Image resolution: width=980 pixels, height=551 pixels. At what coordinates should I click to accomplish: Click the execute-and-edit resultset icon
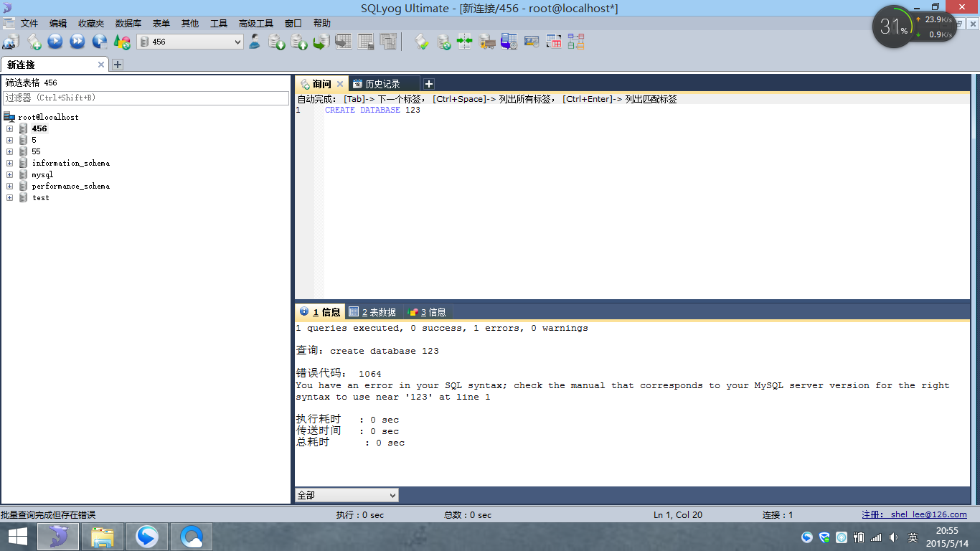click(x=100, y=42)
